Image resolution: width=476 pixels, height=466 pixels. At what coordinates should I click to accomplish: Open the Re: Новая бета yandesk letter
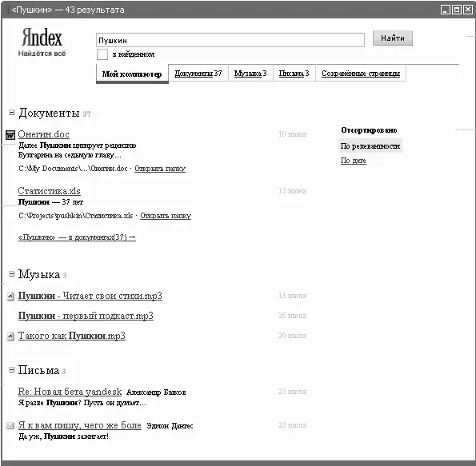pyautogui.click(x=70, y=392)
